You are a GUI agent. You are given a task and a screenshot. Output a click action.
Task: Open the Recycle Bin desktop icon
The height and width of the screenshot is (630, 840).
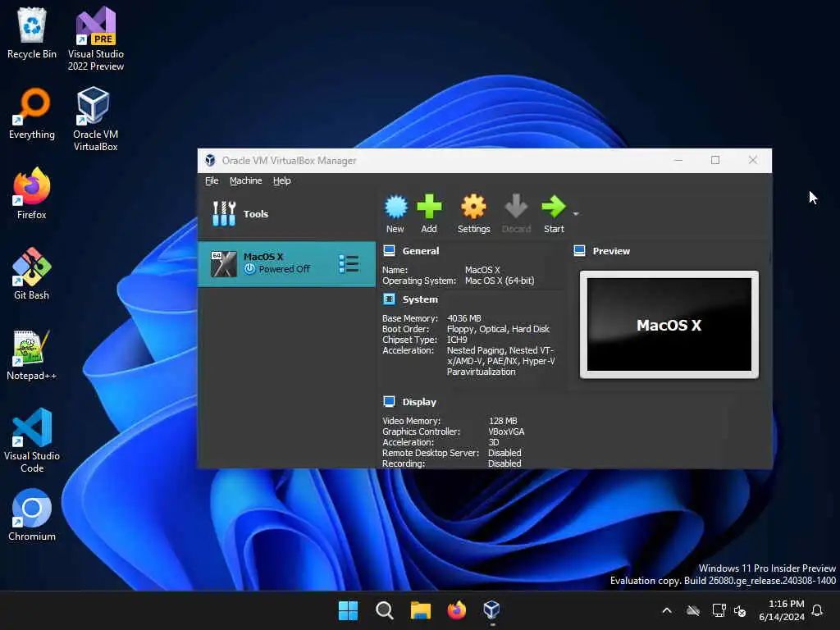[x=32, y=33]
